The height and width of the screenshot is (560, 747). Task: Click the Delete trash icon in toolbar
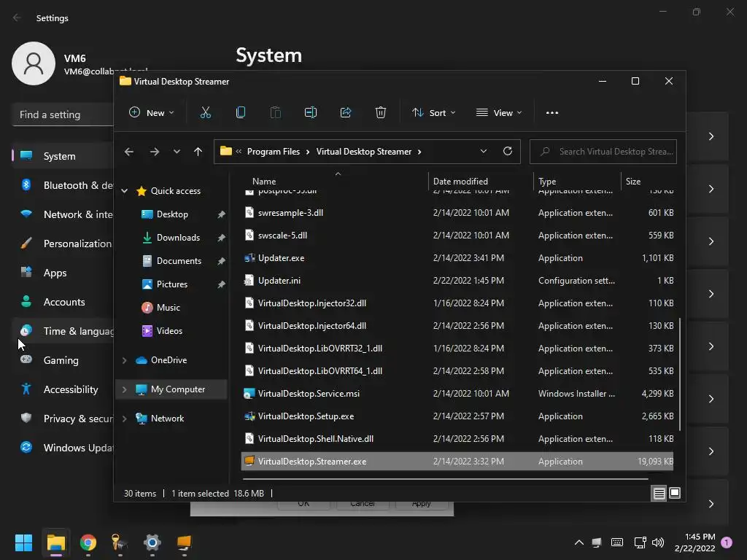(x=380, y=112)
